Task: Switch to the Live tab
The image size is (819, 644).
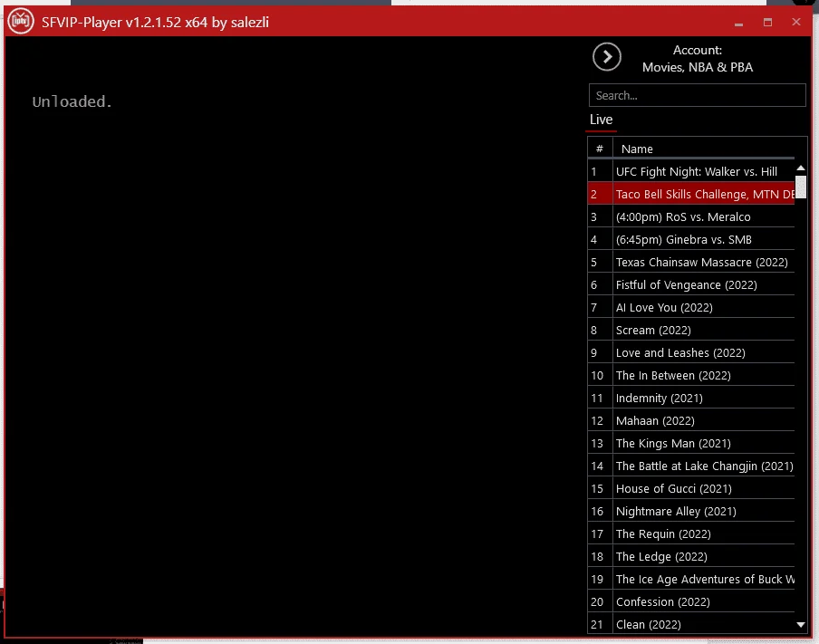Action: coord(602,120)
